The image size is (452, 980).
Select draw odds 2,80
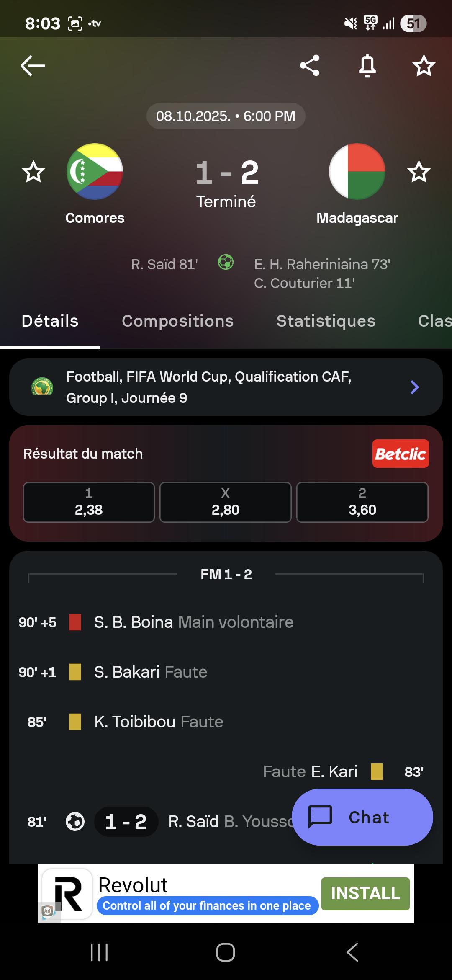[x=225, y=502]
